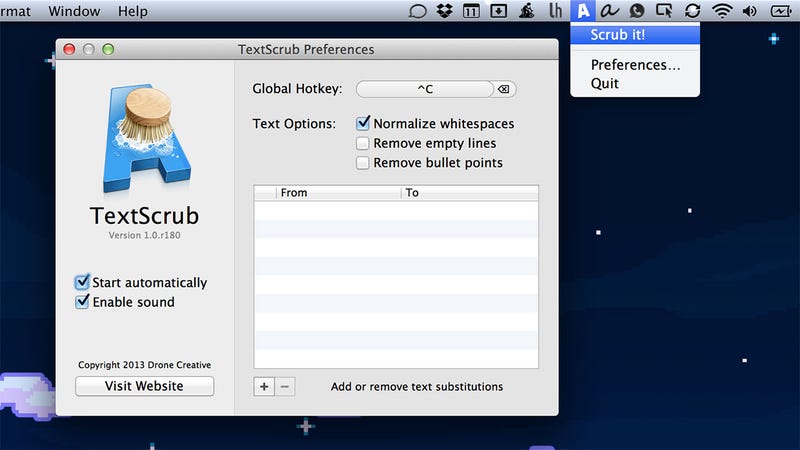Open the calendar menu bar icon
The image size is (800, 450).
[471, 11]
